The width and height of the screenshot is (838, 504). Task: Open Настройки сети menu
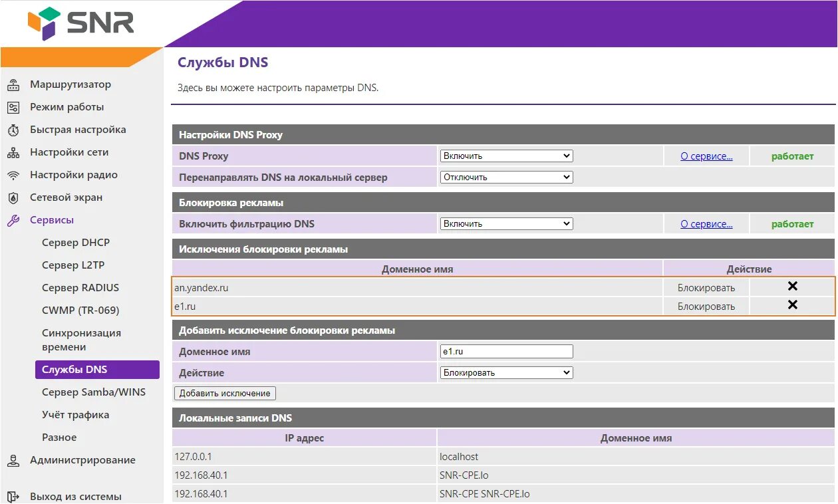pyautogui.click(x=69, y=152)
